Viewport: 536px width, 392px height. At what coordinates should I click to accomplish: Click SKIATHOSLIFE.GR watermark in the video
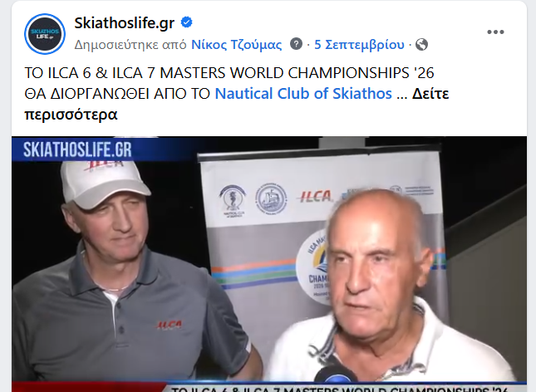(x=77, y=149)
